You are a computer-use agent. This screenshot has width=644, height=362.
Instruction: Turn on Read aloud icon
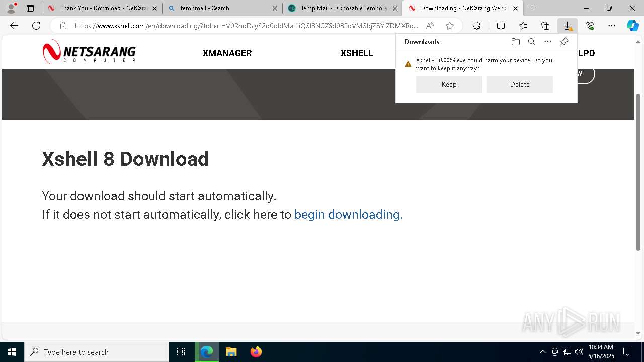point(430,26)
